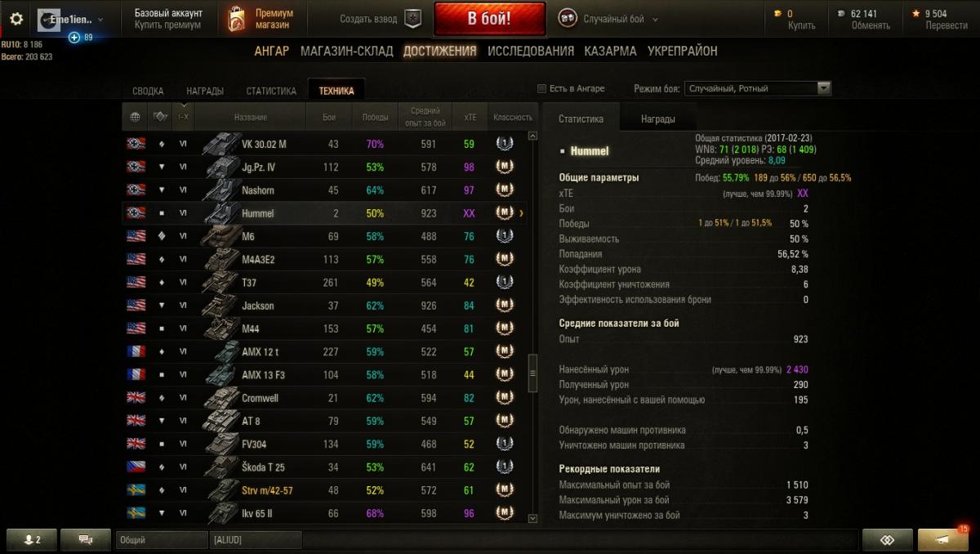Go to ИССЛЕДОВАНИЯ menu section
The image size is (980, 554).
click(x=531, y=51)
